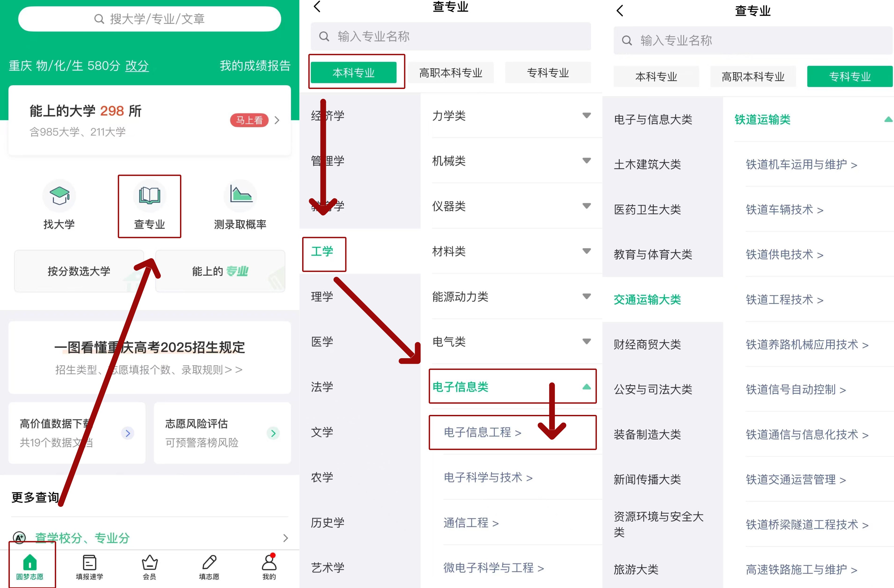Switch to 高职本科专业 in middle panel

click(450, 72)
